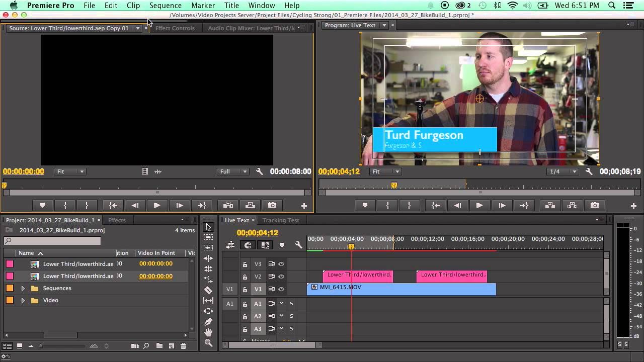Screen dimensions: 644x362
Task: Click Overwrite button in Source monitor
Action: pyautogui.click(x=250, y=205)
